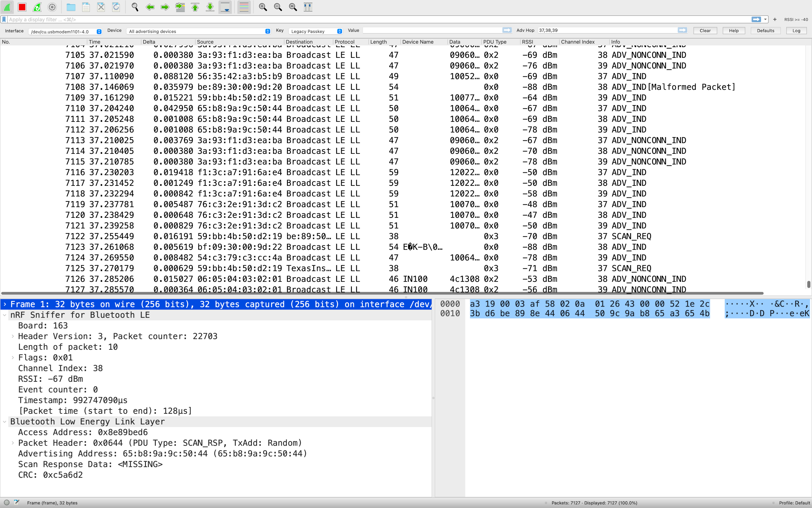Open capture options with the gear icon
Viewport: 812px width, 508px height.
pos(52,7)
